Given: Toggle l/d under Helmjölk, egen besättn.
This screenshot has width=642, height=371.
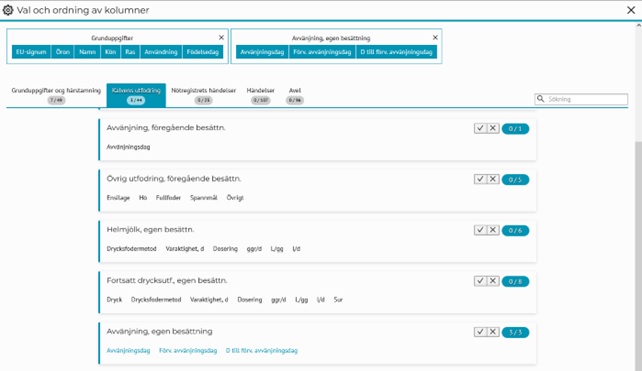Looking at the screenshot, I should tap(296, 249).
